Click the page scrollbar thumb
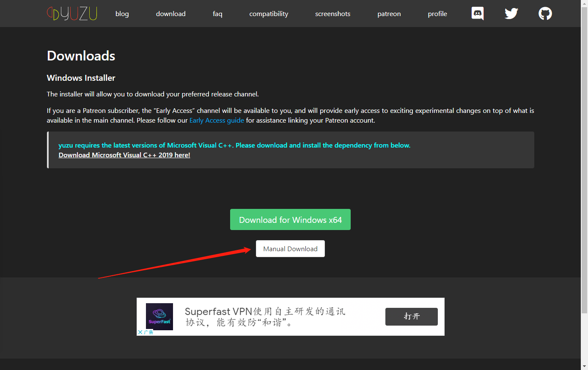This screenshot has height=370, width=588. 584,160
